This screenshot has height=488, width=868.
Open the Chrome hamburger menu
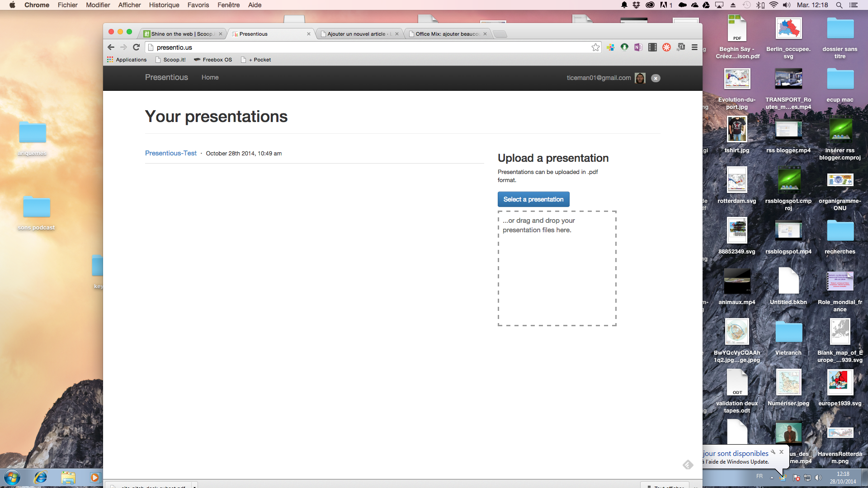pyautogui.click(x=694, y=47)
